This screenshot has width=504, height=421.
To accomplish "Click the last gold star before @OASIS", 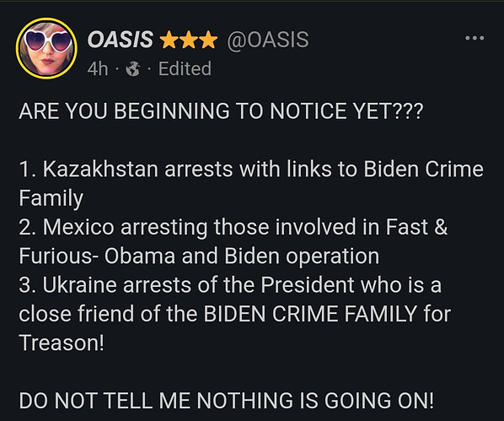I will click(x=208, y=40).
